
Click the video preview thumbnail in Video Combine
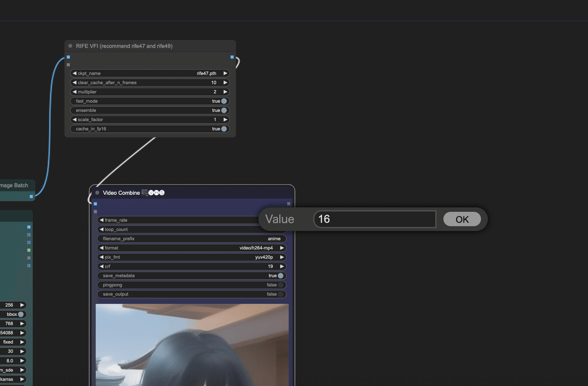pyautogui.click(x=192, y=345)
